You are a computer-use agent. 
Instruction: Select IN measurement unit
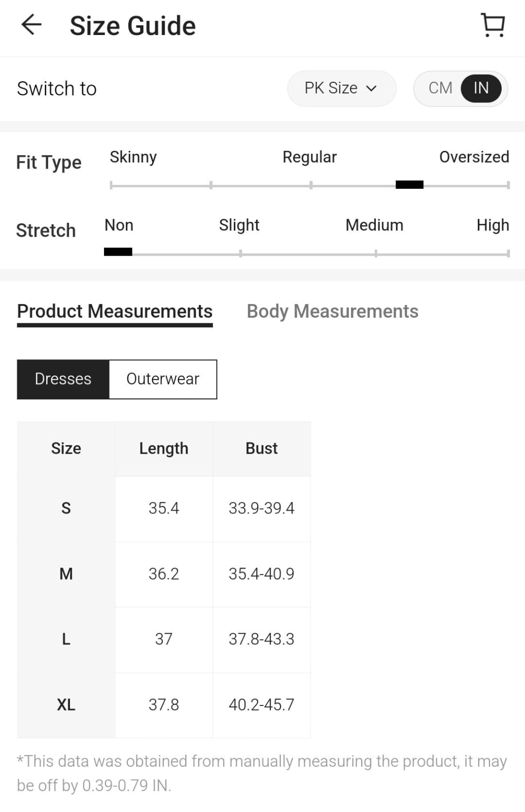point(481,88)
